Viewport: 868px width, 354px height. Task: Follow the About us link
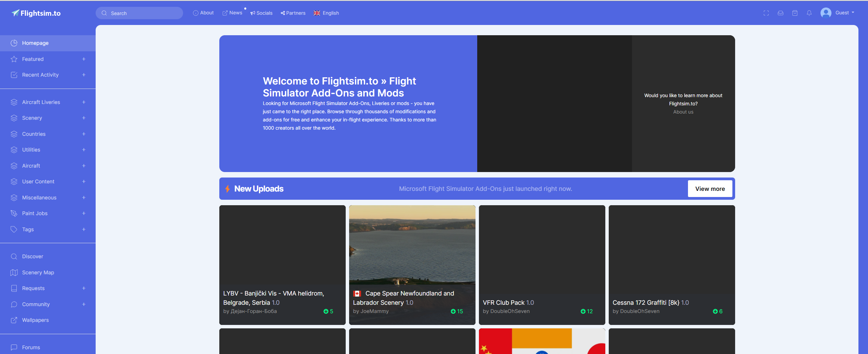pos(683,112)
